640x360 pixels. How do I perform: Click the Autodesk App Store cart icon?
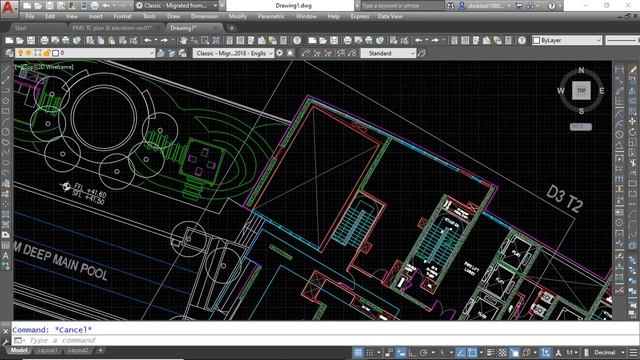(x=519, y=6)
